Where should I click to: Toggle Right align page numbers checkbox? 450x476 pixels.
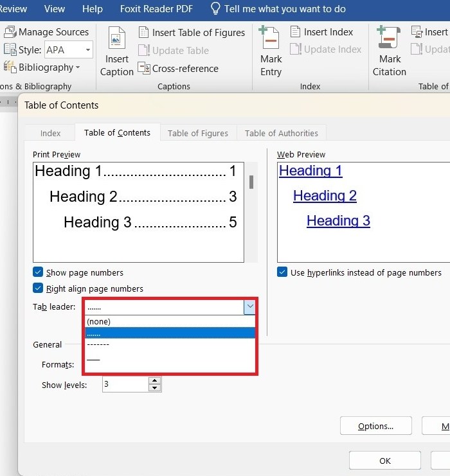point(38,288)
